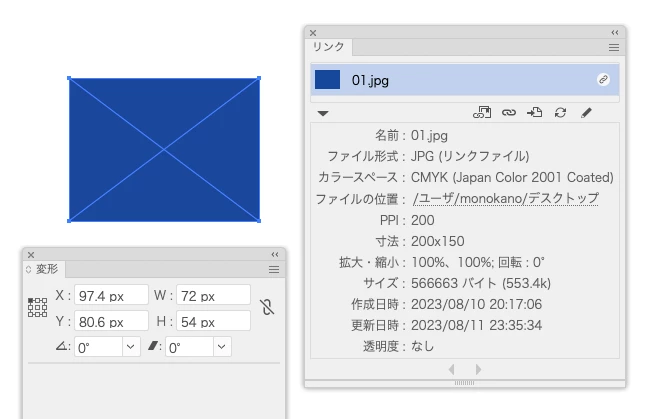Click the 拡大・縮小 100% value
Image resolution: width=654 pixels, height=419 pixels.
[478, 262]
